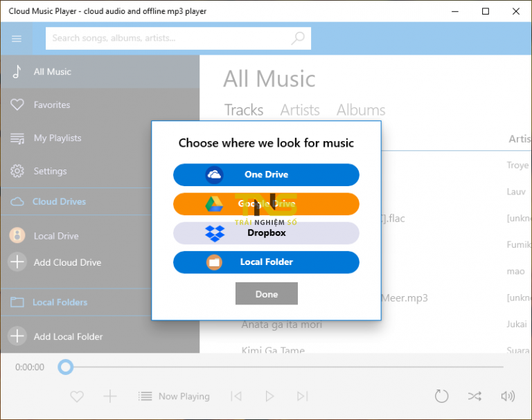Click the search magnifier icon

(298, 38)
